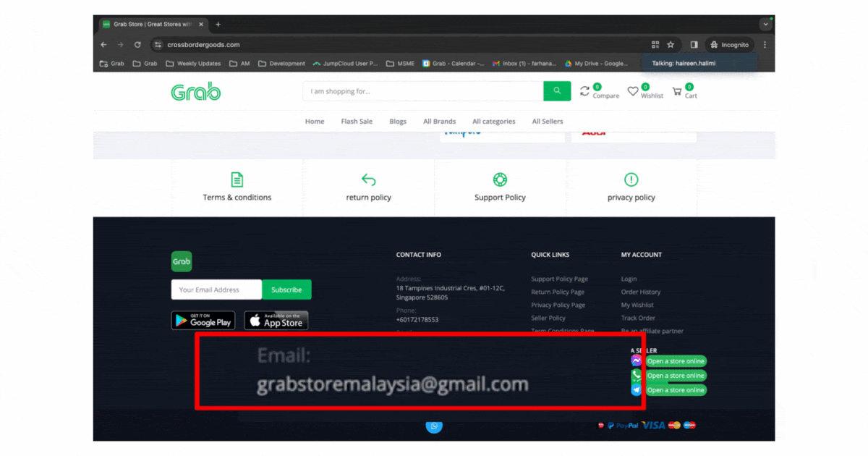Select the All Brands navigation tab
868x456 pixels.
(x=439, y=121)
